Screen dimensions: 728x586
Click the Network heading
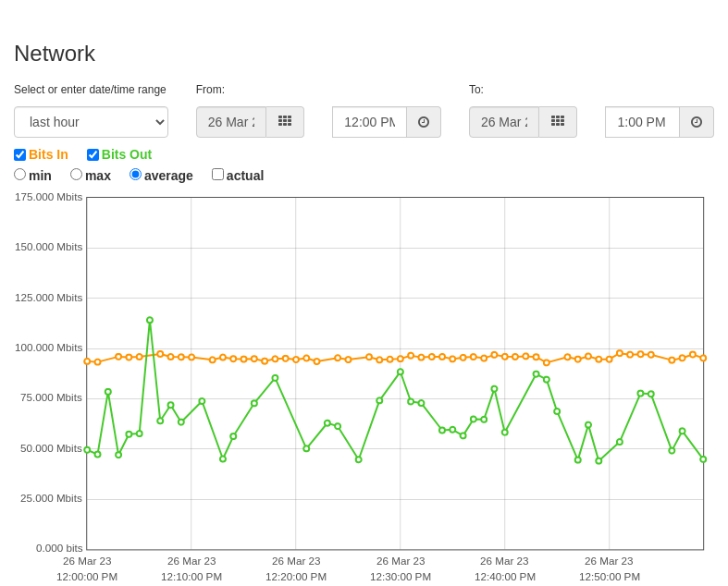55,54
